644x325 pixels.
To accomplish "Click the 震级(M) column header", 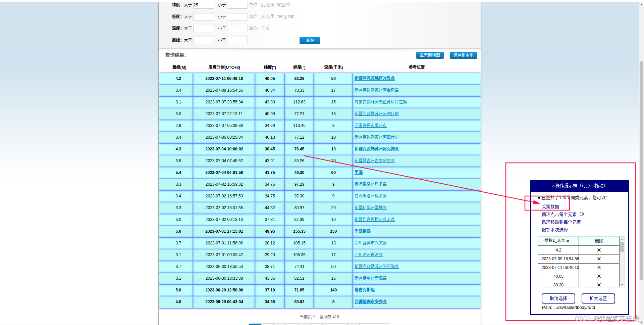I will click(179, 67).
